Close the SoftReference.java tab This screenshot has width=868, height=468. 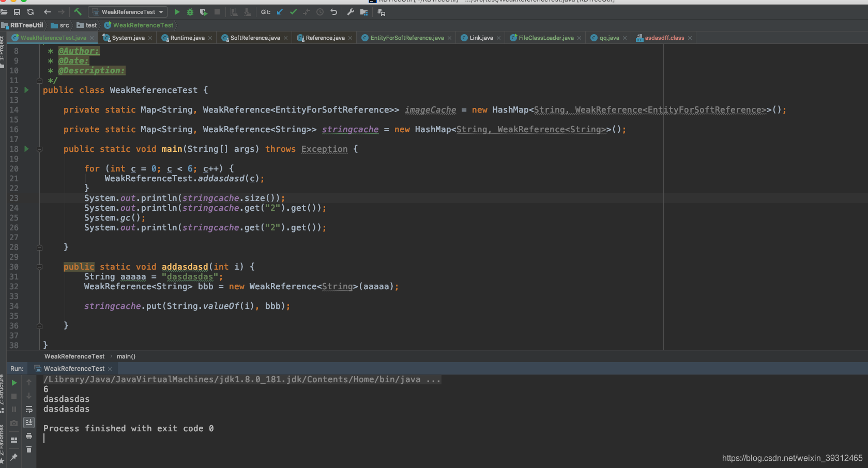point(285,38)
